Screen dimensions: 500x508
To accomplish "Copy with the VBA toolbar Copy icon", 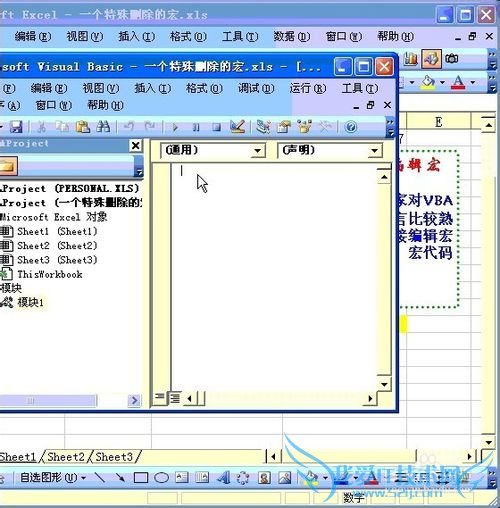I will [62, 127].
